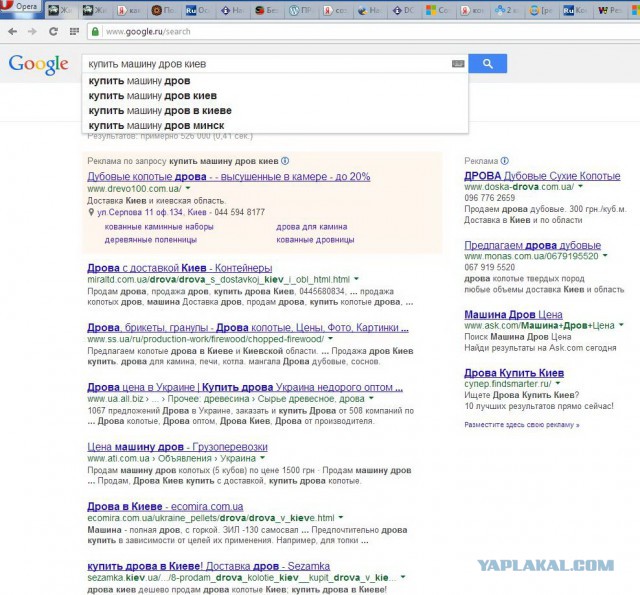Go back with the back arrow

pyautogui.click(x=13, y=31)
